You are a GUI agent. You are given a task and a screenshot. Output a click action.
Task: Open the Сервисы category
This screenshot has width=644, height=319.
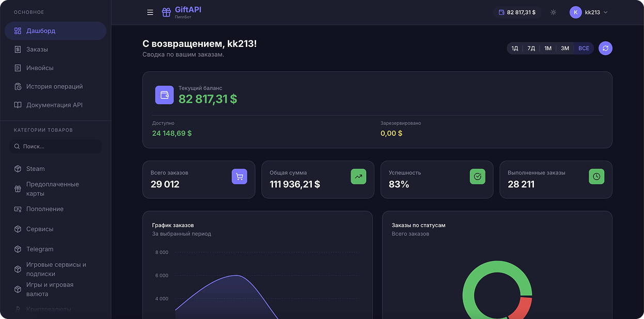[56, 229]
